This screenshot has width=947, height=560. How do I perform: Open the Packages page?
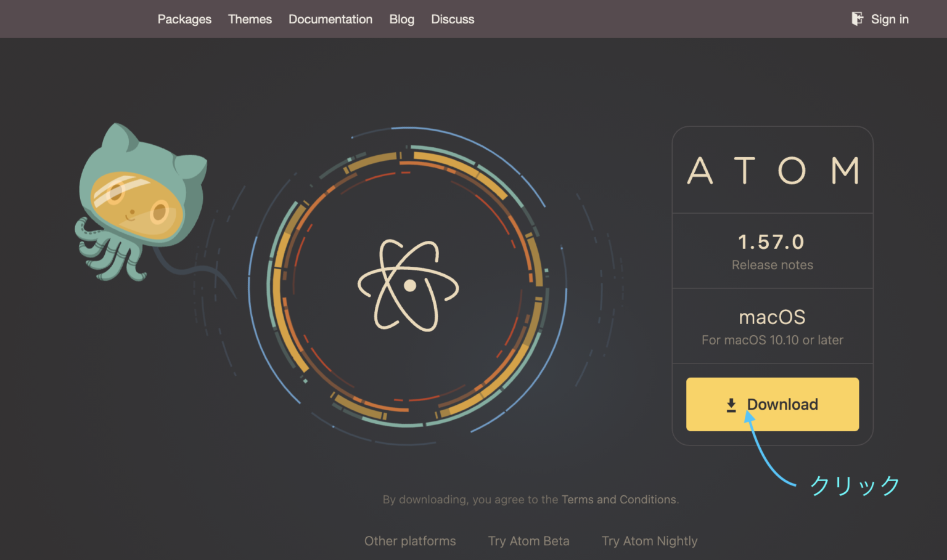tap(184, 19)
